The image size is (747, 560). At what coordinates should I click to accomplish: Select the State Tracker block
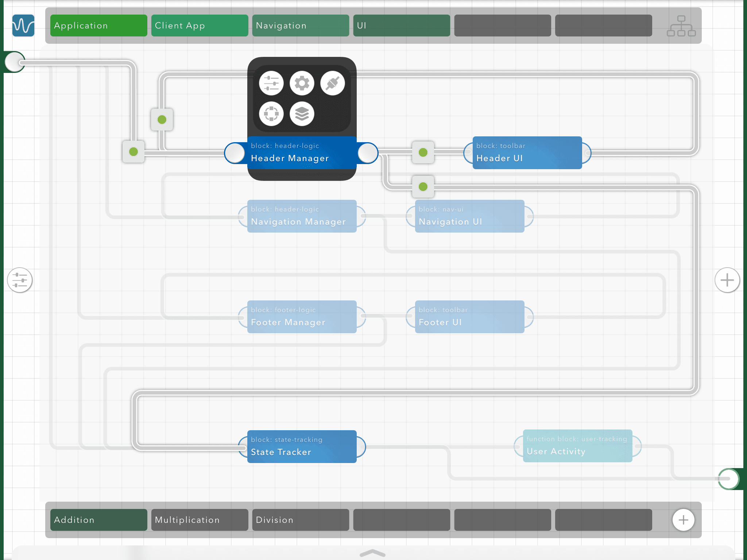click(302, 447)
